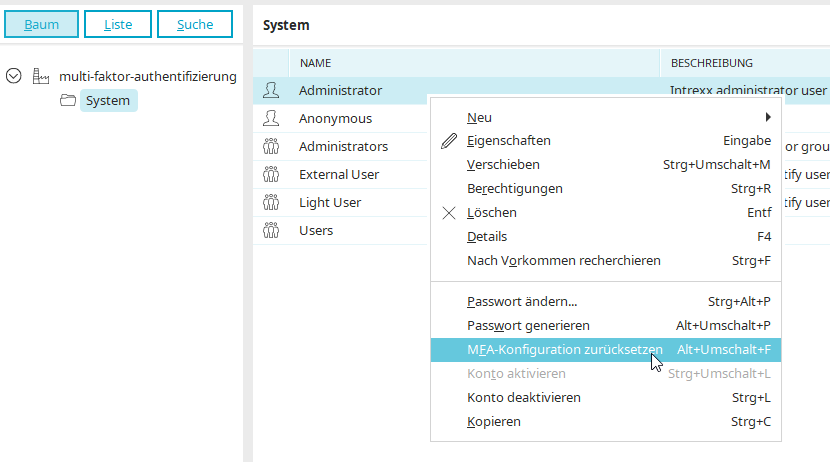Click the Administrator user icon
Screen dimensions: 830x462
click(x=271, y=90)
